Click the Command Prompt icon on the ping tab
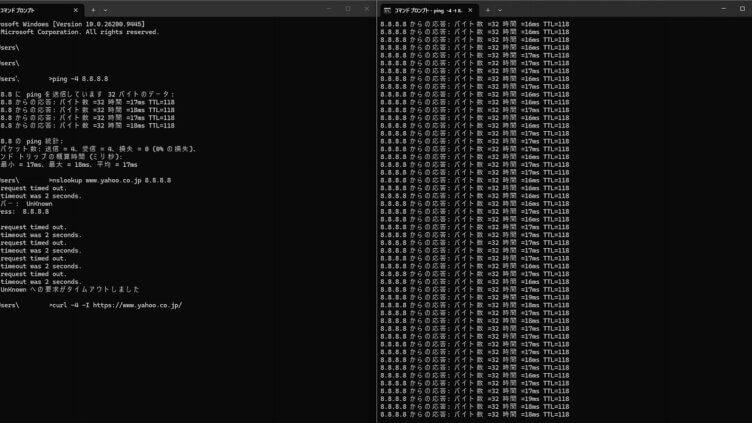752x423 pixels. click(387, 10)
